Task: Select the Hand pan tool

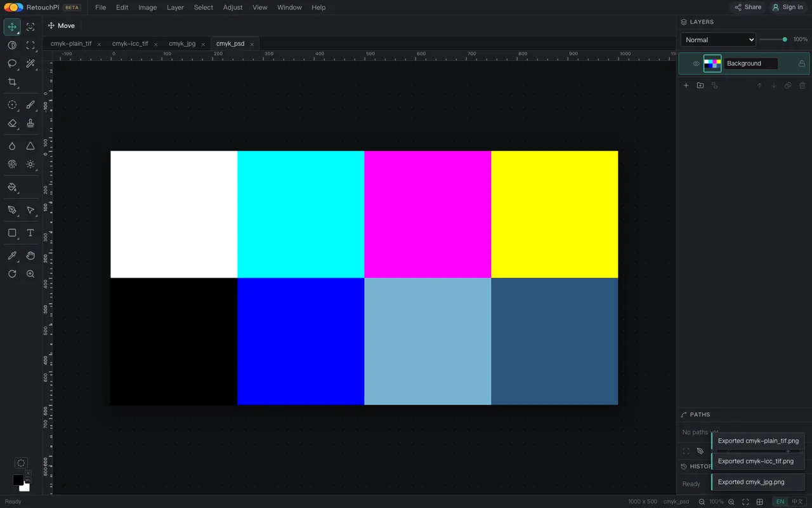Action: point(30,256)
